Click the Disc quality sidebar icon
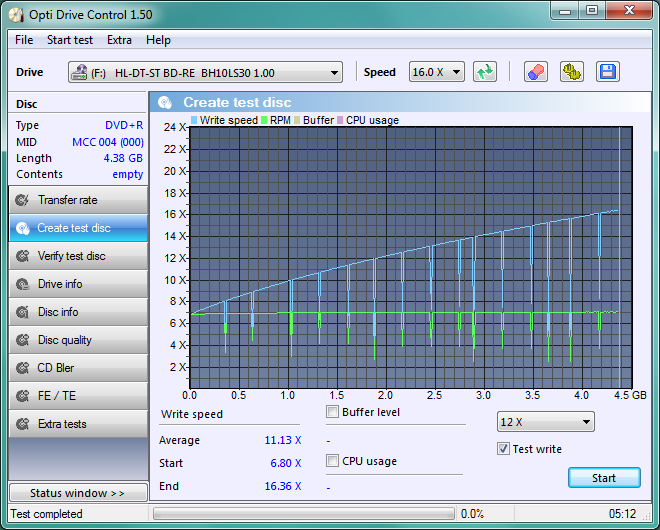Image resolution: width=660 pixels, height=530 pixels. pos(22,340)
